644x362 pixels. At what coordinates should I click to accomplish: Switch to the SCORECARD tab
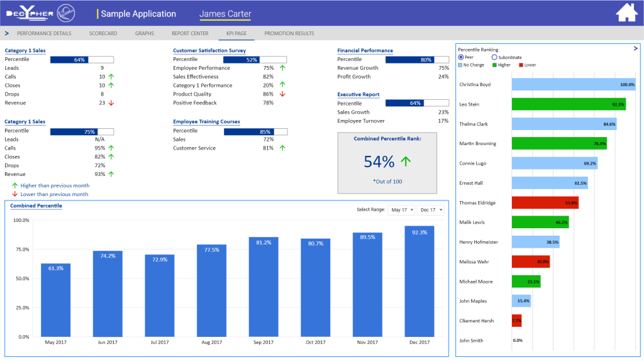[103, 33]
